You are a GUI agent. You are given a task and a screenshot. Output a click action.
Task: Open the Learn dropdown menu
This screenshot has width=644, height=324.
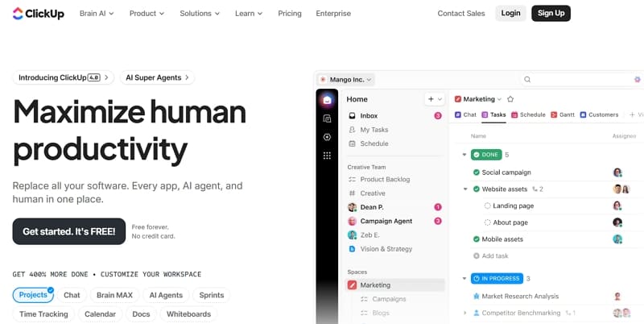click(249, 14)
